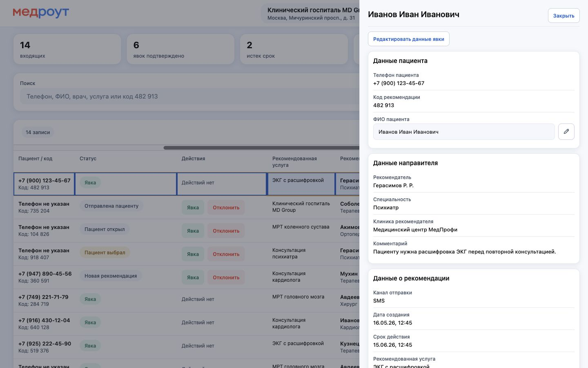The image size is (588, 368).
Task: Edit the ФИО пациента field
Action: (x=464, y=132)
